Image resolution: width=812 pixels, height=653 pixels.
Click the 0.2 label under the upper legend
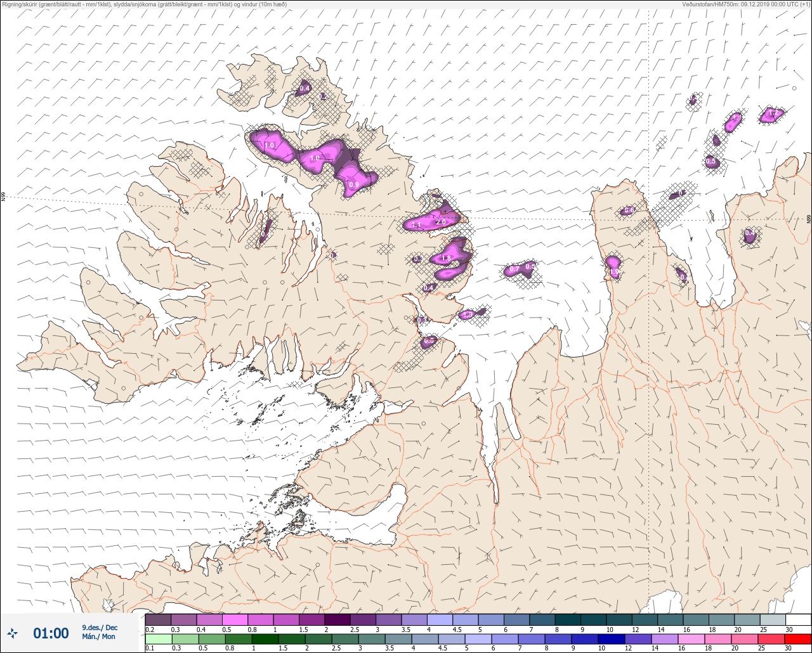(150, 629)
